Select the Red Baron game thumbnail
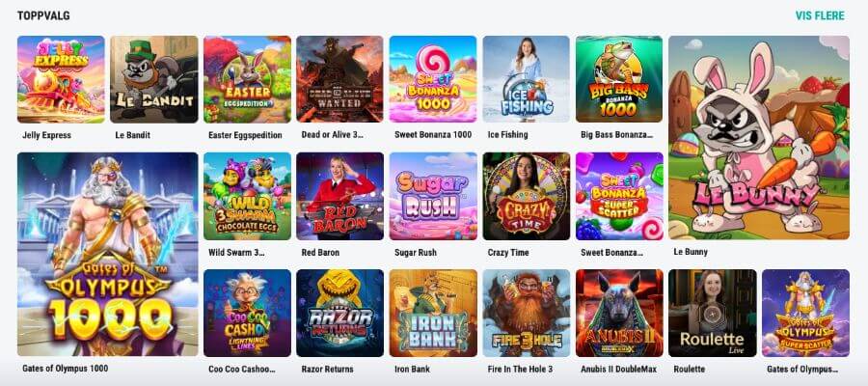The image size is (868, 386). point(339,196)
